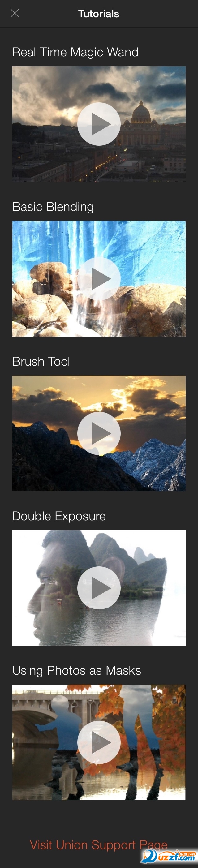Viewport: 198px width, 868px height.
Task: Click the uzzf.com watermark logo
Action: point(168,856)
